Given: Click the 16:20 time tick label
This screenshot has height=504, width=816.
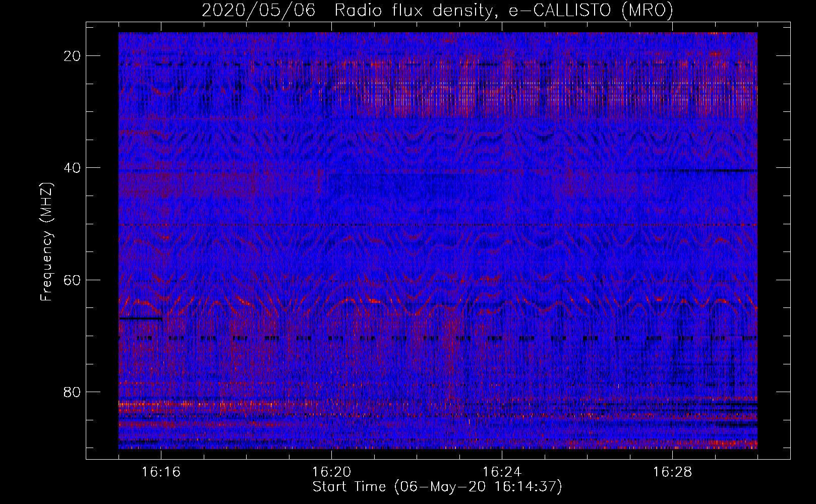Looking at the screenshot, I should point(332,472).
